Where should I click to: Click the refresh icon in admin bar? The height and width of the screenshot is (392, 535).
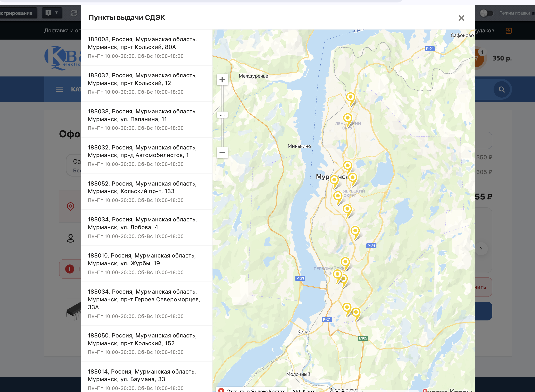click(x=74, y=13)
